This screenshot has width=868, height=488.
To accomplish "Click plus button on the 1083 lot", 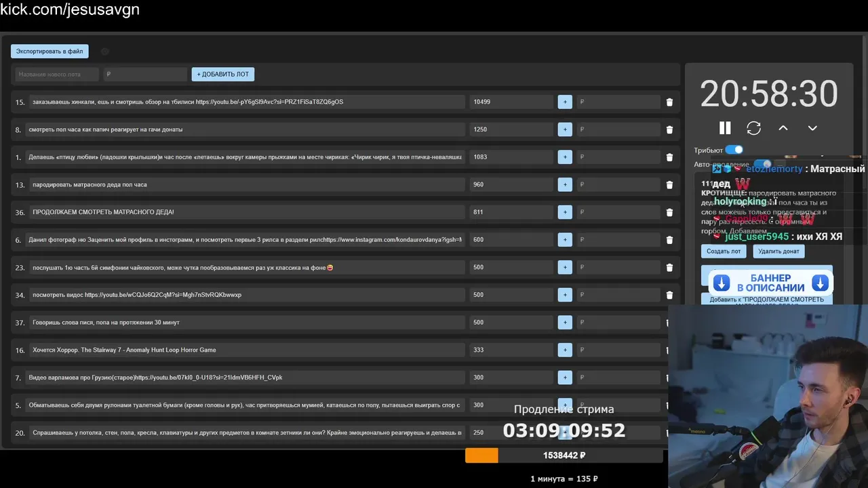I will 565,157.
